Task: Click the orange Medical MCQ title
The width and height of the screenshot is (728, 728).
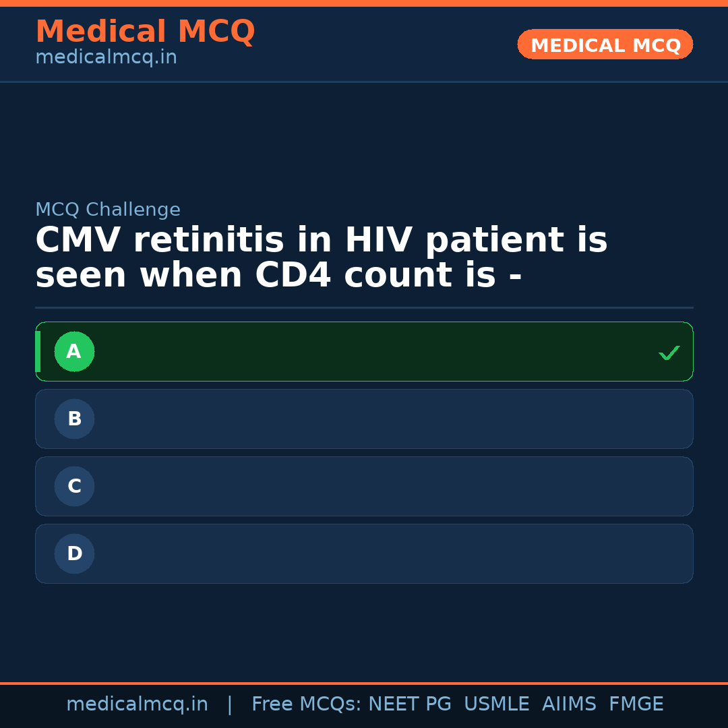Action: tap(145, 32)
